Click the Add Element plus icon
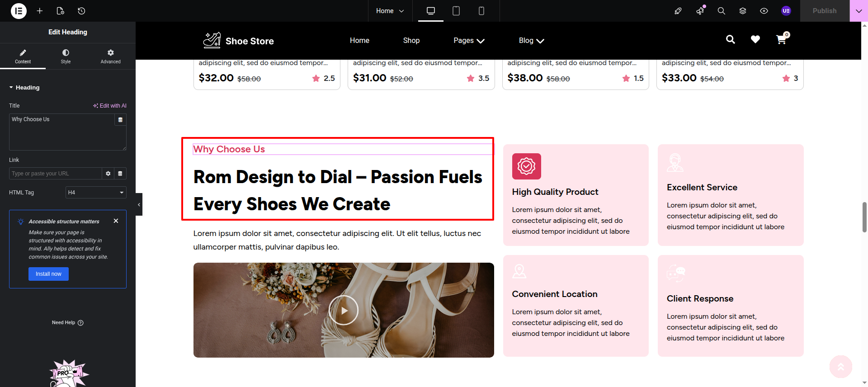868x387 pixels. pyautogui.click(x=40, y=11)
